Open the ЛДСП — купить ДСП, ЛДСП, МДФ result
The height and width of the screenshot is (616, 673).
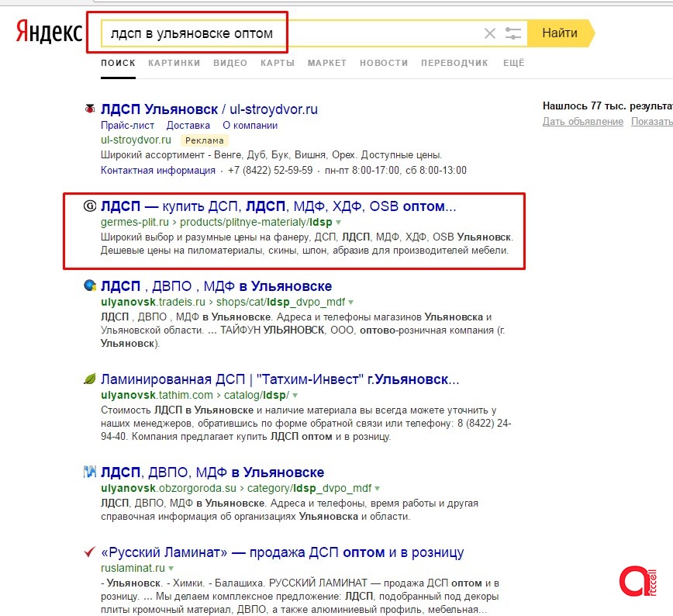click(x=278, y=206)
